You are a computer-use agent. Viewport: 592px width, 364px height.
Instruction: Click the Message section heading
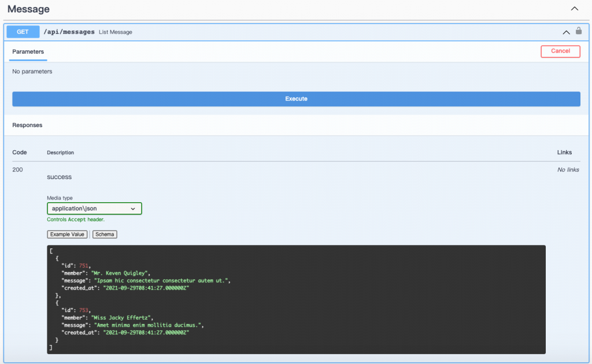click(28, 9)
